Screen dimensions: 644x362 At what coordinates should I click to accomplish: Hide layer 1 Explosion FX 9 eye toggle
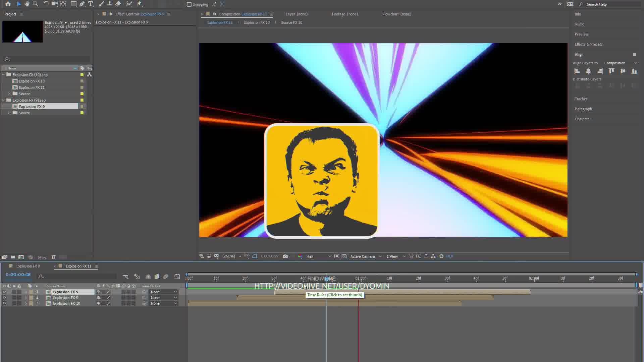[4, 292]
